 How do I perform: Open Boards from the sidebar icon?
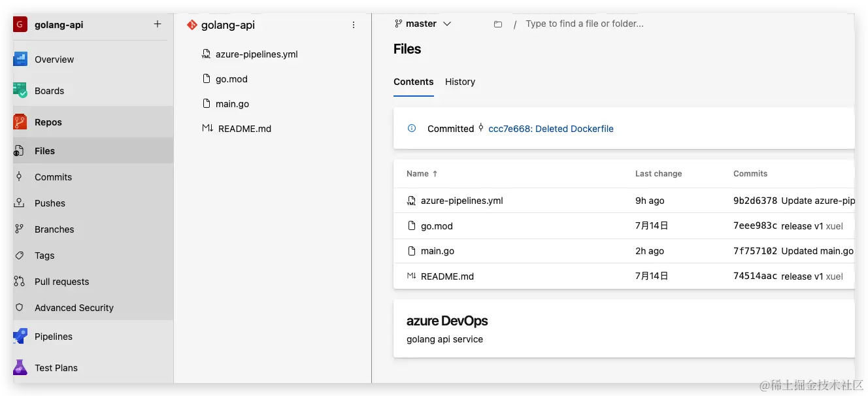[20, 91]
